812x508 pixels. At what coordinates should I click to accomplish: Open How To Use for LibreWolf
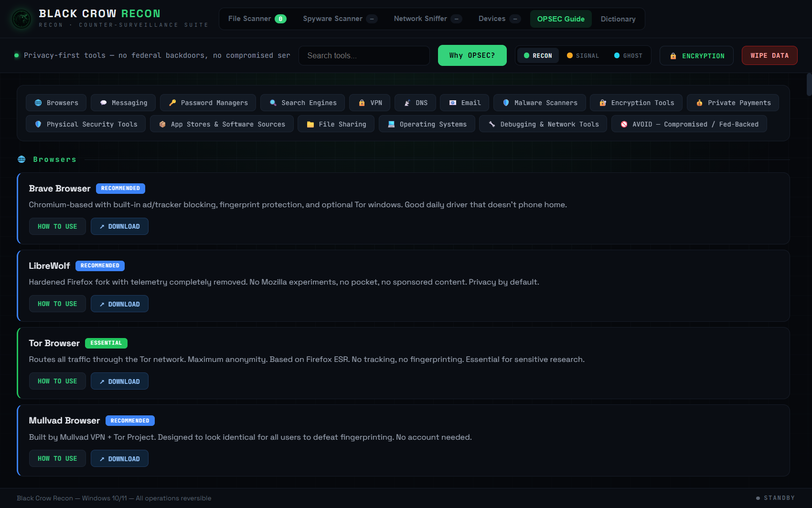coord(57,304)
